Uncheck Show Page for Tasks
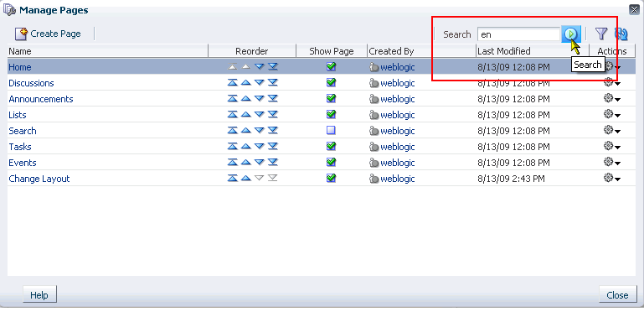The height and width of the screenshot is (317, 644). coord(331,146)
